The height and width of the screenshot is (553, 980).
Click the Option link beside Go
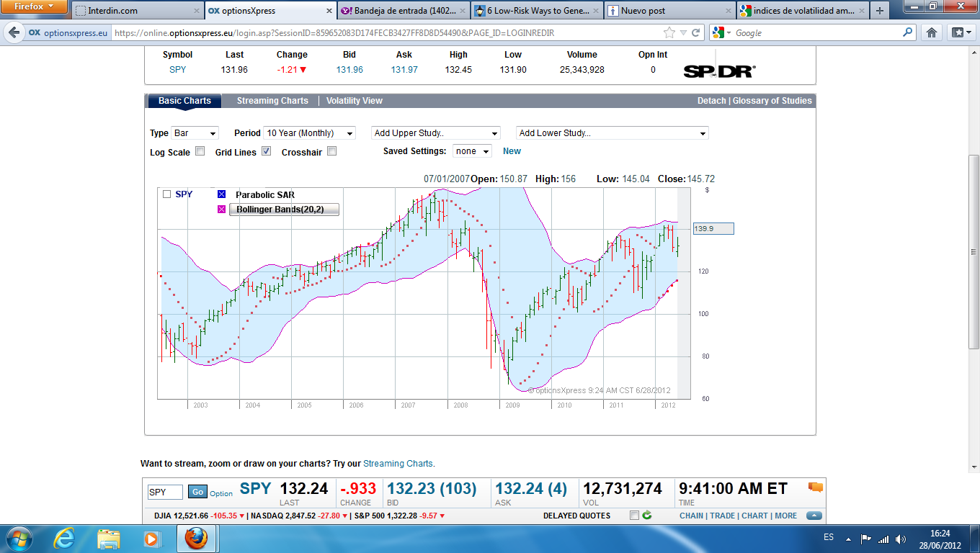coord(221,493)
